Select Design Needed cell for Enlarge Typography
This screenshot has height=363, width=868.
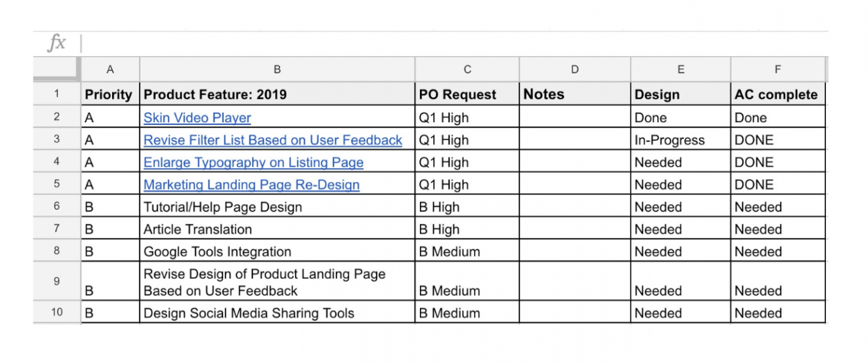point(680,162)
